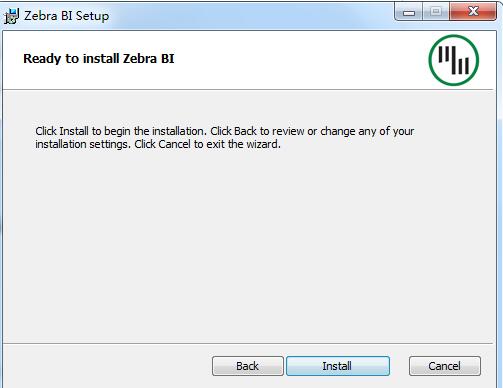Viewport: 503px width, 388px height.
Task: Click the "Ready to install Zebra BI" heading
Action: click(x=99, y=59)
